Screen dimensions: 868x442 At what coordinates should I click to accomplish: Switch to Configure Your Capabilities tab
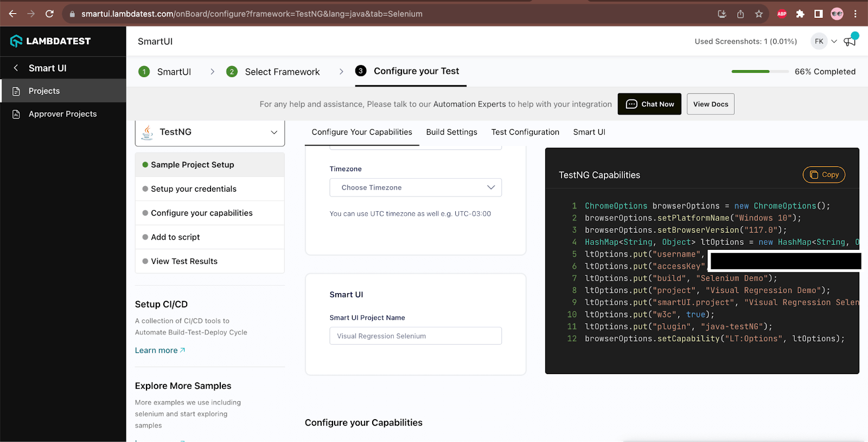coord(362,132)
